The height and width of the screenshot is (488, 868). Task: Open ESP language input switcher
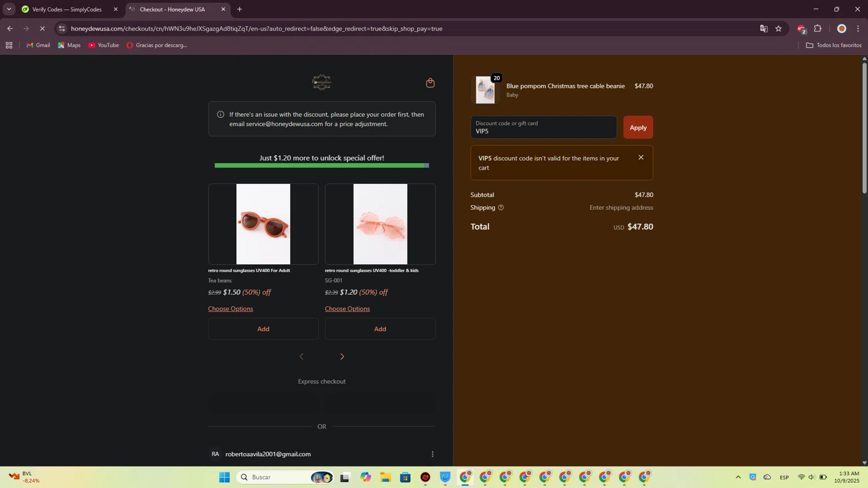click(x=784, y=477)
